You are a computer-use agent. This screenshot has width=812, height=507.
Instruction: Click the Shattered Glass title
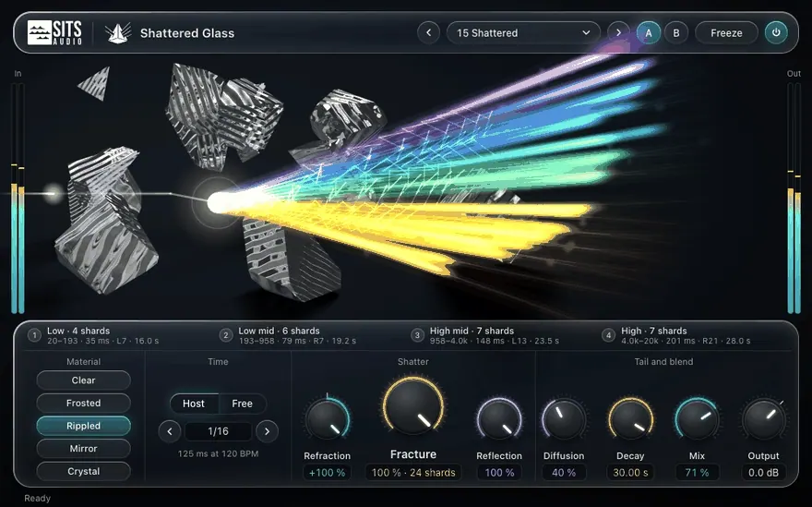tap(187, 33)
